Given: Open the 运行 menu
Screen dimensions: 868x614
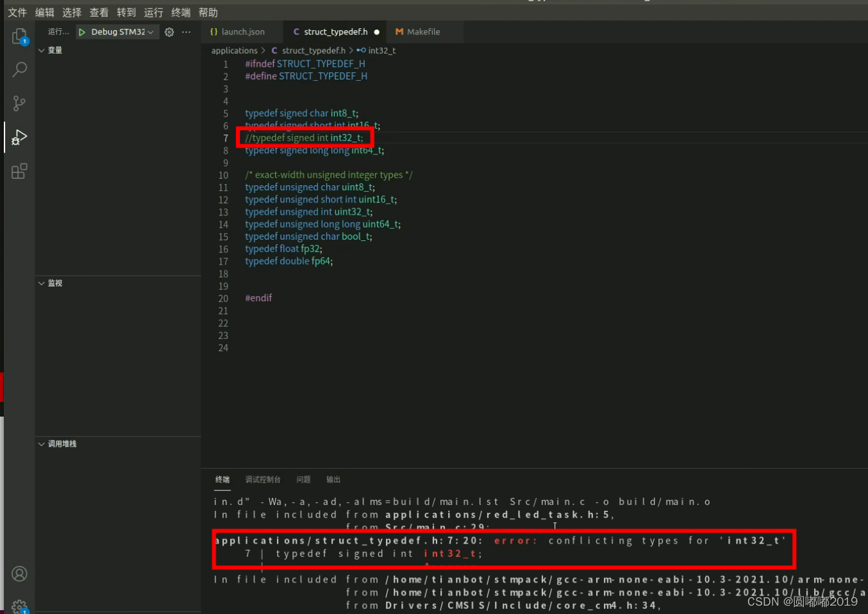Looking at the screenshot, I should click(x=153, y=12).
